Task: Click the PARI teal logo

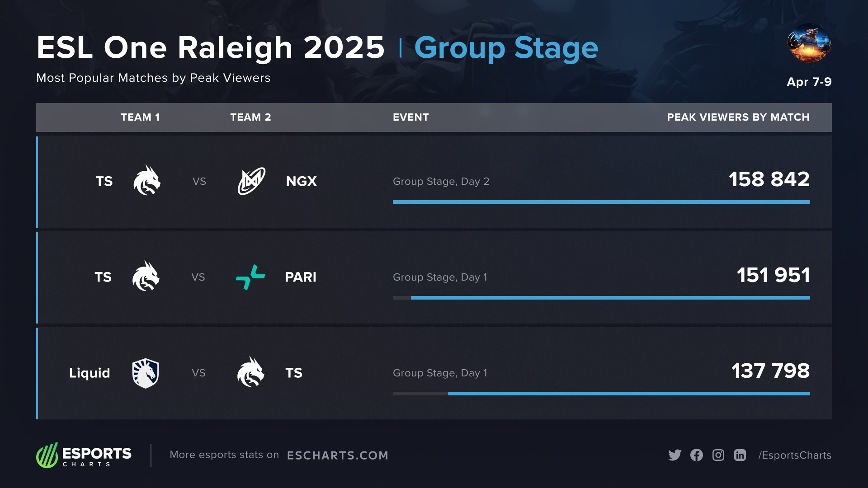Action: [250, 277]
